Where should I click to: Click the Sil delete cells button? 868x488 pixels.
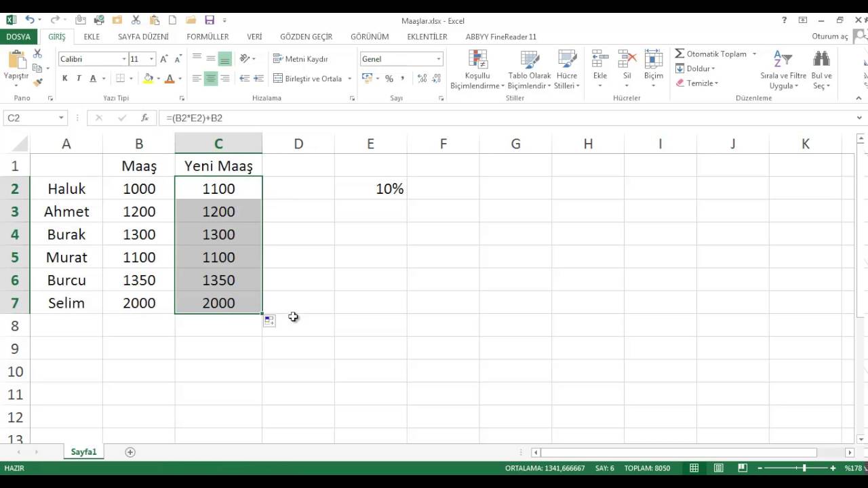627,70
